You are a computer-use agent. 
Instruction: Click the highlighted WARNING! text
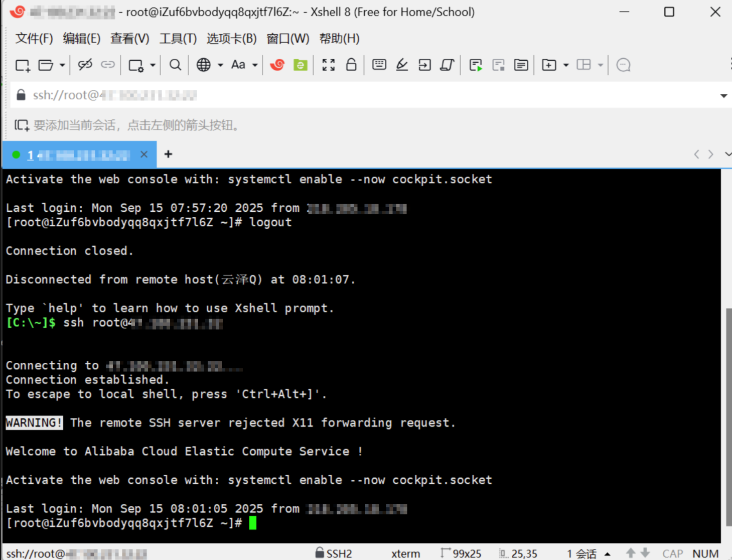pos(34,423)
